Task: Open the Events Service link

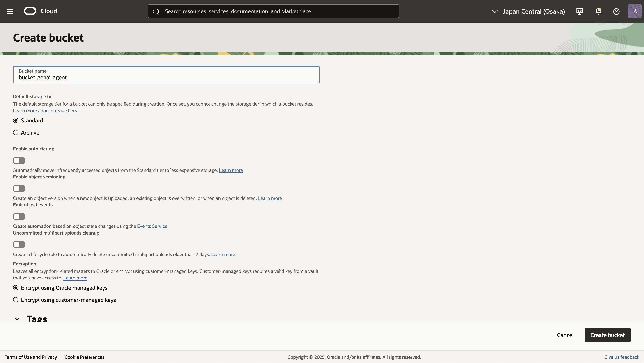Action: click(x=153, y=226)
